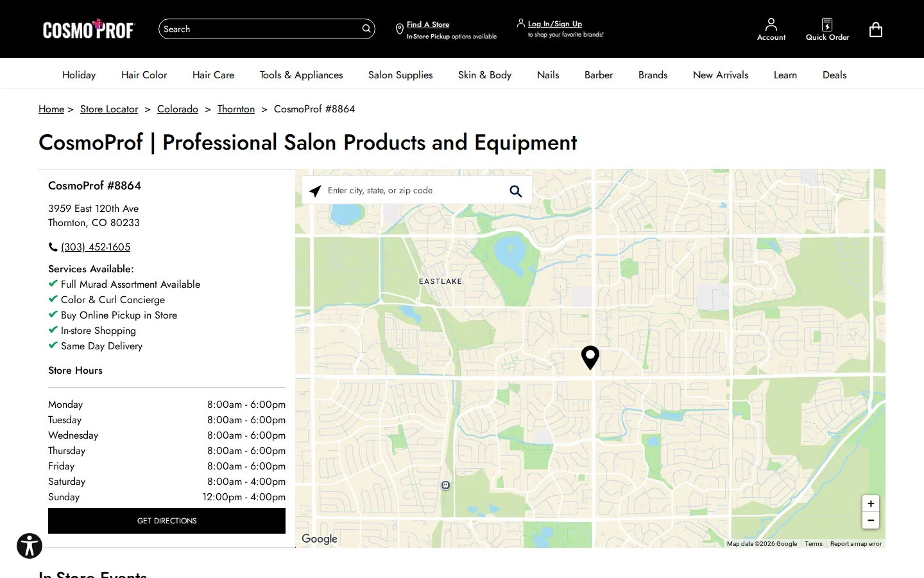Click the In-store Shopping service text
The width and height of the screenshot is (924, 578).
tap(98, 331)
